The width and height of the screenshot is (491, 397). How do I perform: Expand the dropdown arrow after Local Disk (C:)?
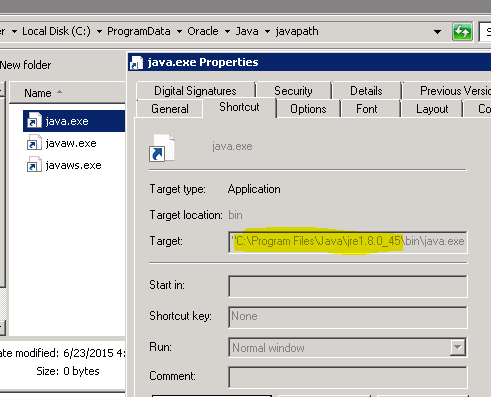(x=99, y=32)
